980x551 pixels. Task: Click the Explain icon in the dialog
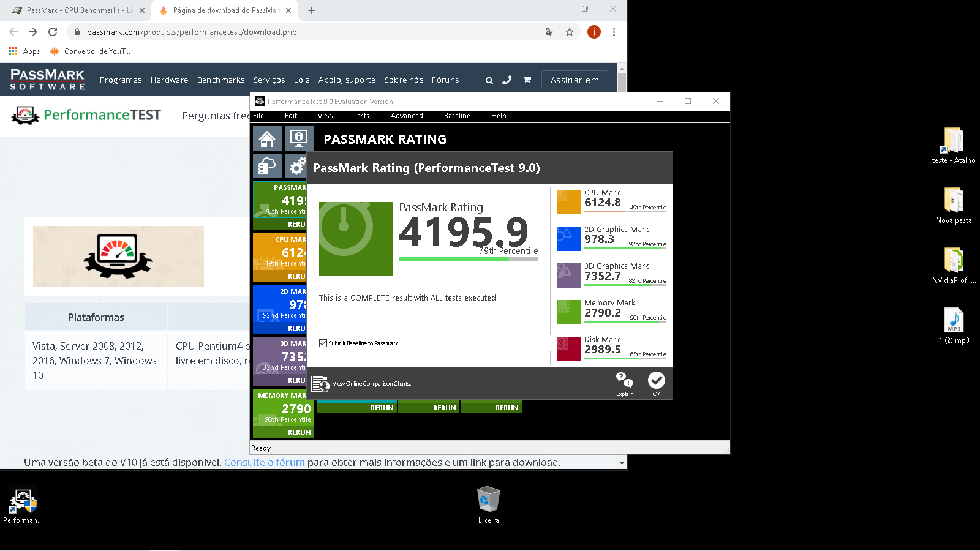point(625,384)
